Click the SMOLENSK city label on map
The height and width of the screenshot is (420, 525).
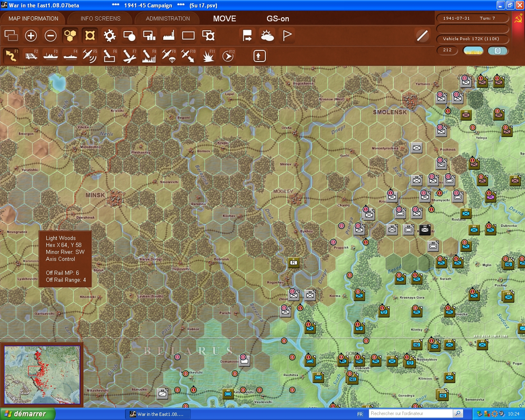coord(390,112)
